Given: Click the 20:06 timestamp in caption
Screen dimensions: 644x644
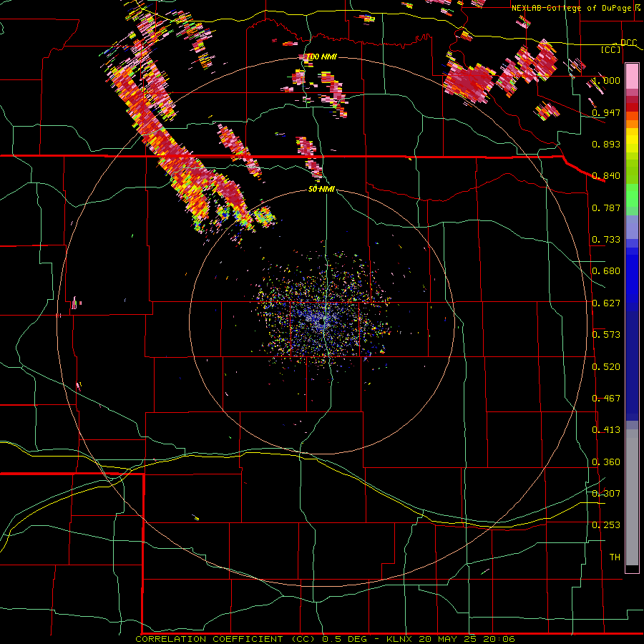Looking at the screenshot, I should click(x=499, y=639).
